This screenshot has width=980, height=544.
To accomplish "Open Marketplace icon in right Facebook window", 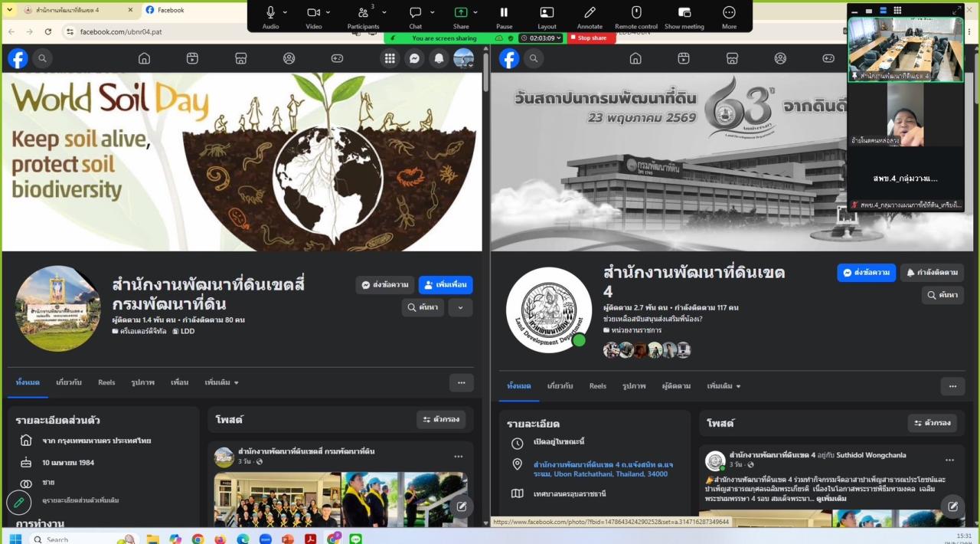I will (732, 58).
